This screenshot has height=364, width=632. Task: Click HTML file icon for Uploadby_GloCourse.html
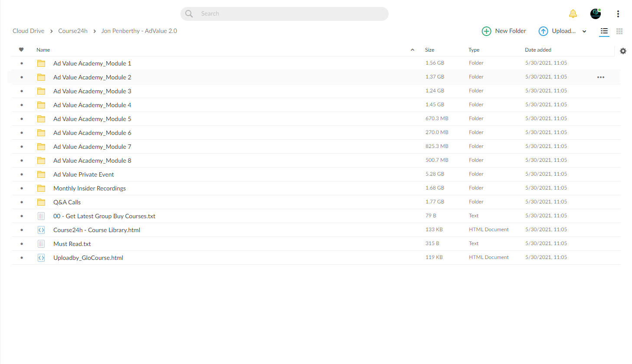41,258
